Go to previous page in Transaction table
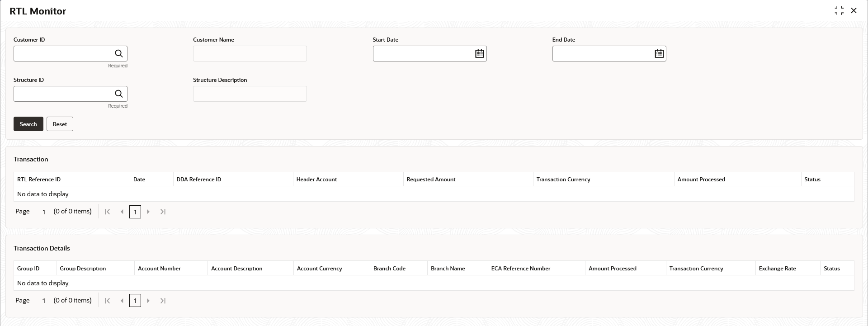 (x=122, y=212)
